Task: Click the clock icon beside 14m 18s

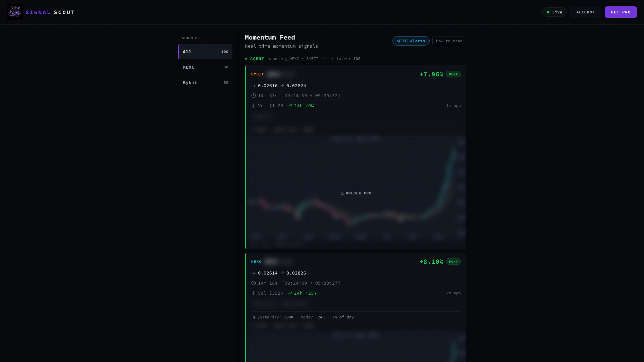Action: click(254, 283)
